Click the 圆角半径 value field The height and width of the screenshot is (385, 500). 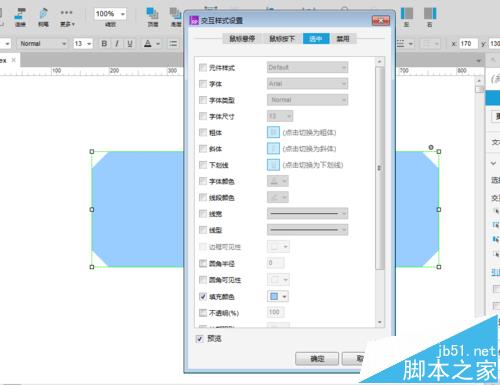pos(276,263)
